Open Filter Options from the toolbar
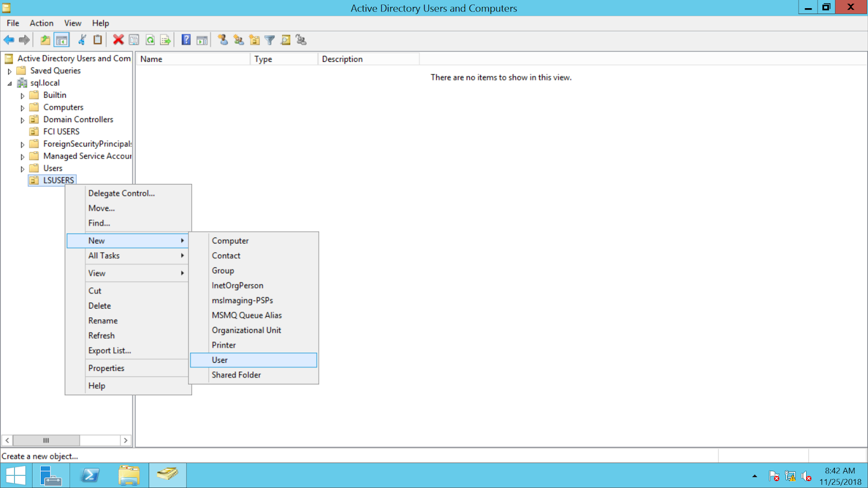Viewport: 868px width, 488px height. (270, 40)
